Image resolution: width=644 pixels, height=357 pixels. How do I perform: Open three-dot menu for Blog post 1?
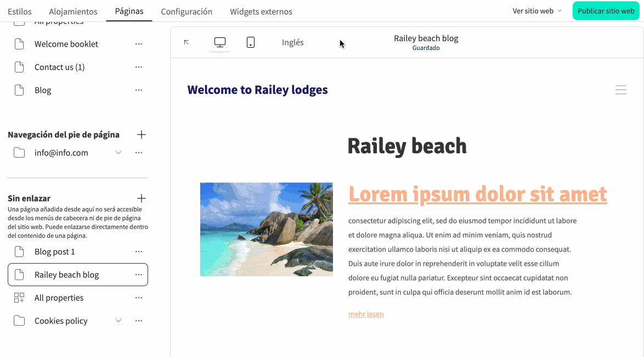(x=139, y=252)
